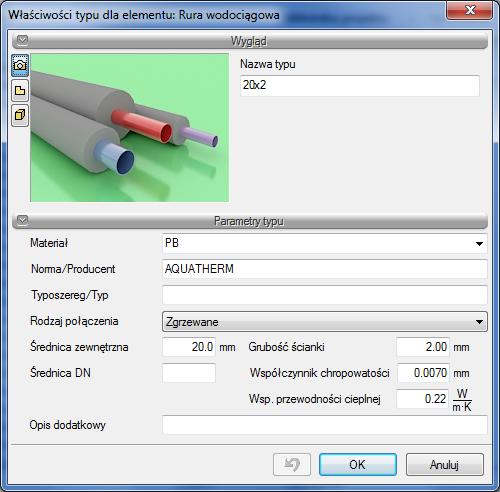Click the Wsp. przewodności cieplnej value 0.22

(x=423, y=399)
